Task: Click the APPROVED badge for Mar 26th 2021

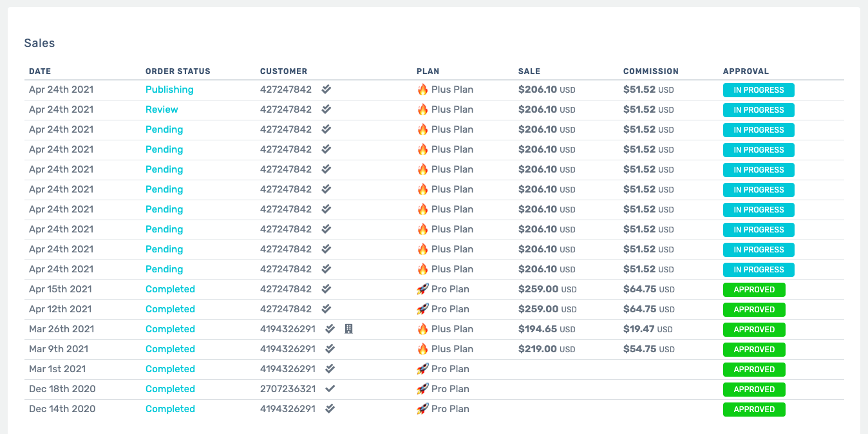Action: pyautogui.click(x=754, y=330)
